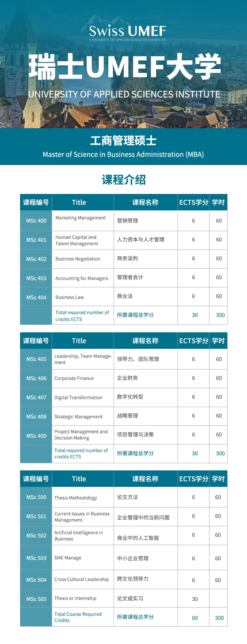Open the Corporate Finance course entry
The image size is (247, 644).
pos(74,378)
